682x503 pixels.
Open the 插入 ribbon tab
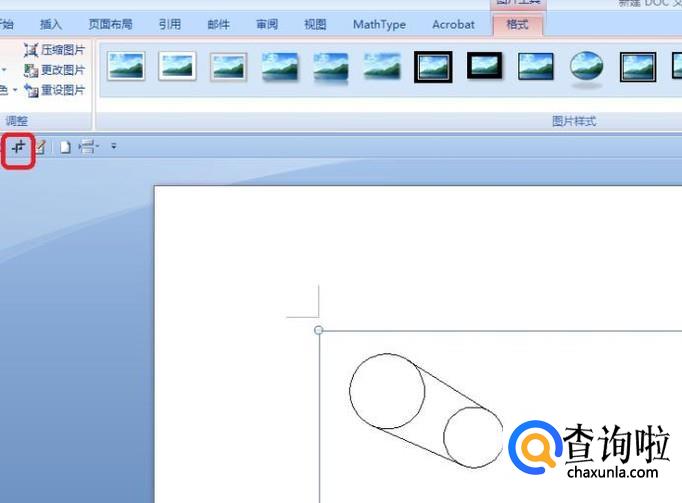coord(51,24)
